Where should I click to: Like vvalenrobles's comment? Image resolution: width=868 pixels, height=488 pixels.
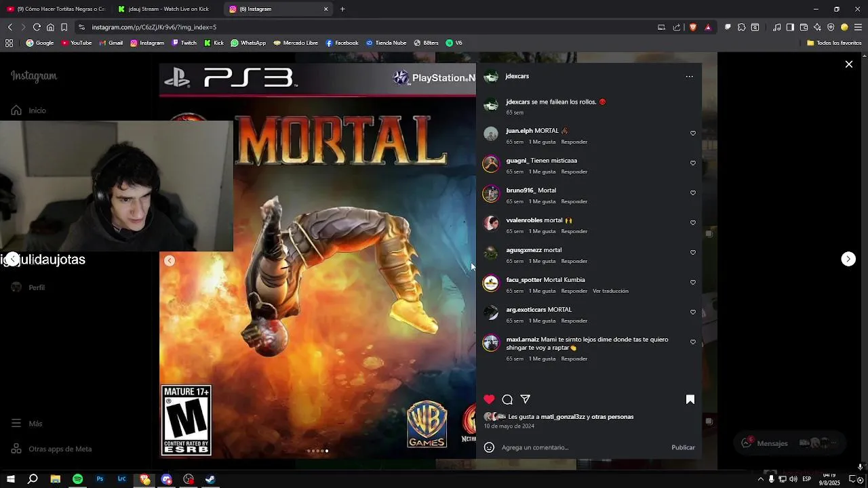(692, 223)
